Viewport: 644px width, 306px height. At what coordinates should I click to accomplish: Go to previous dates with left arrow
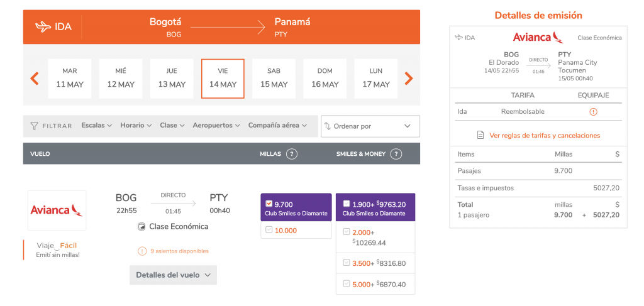pos(35,79)
